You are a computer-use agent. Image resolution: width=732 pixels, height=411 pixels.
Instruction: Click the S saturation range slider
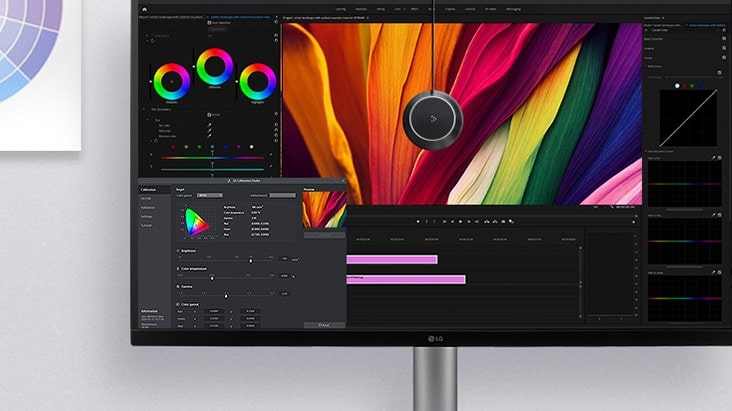point(212,169)
